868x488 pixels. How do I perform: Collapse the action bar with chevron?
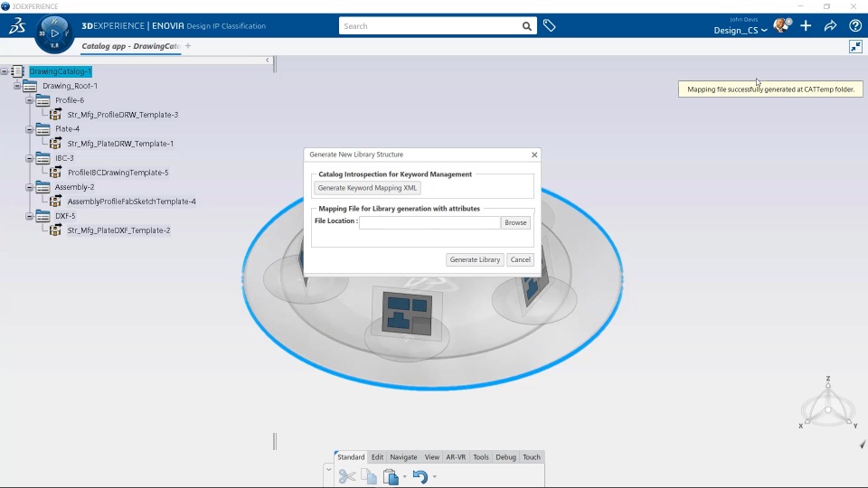(x=328, y=470)
